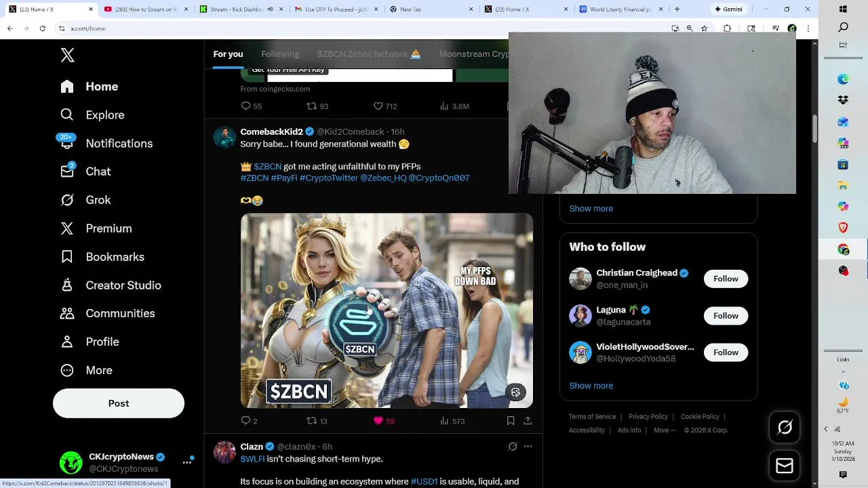868x488 pixels.
Task: Show hidden system tray icons
Action: tap(826, 429)
